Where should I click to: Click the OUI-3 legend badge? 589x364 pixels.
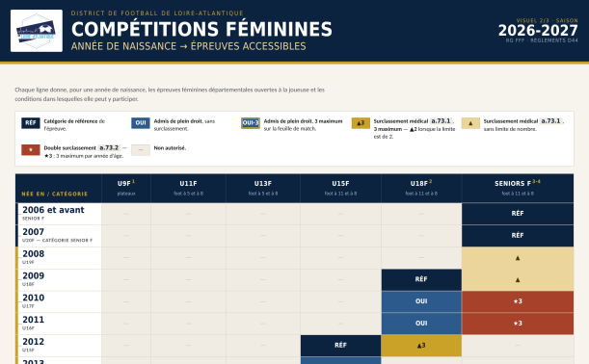click(251, 123)
